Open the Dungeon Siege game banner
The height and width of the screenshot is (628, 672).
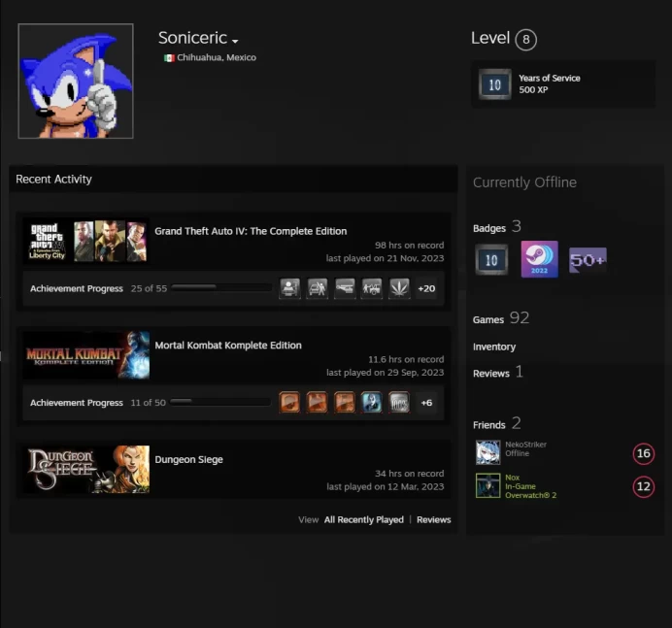(x=86, y=470)
